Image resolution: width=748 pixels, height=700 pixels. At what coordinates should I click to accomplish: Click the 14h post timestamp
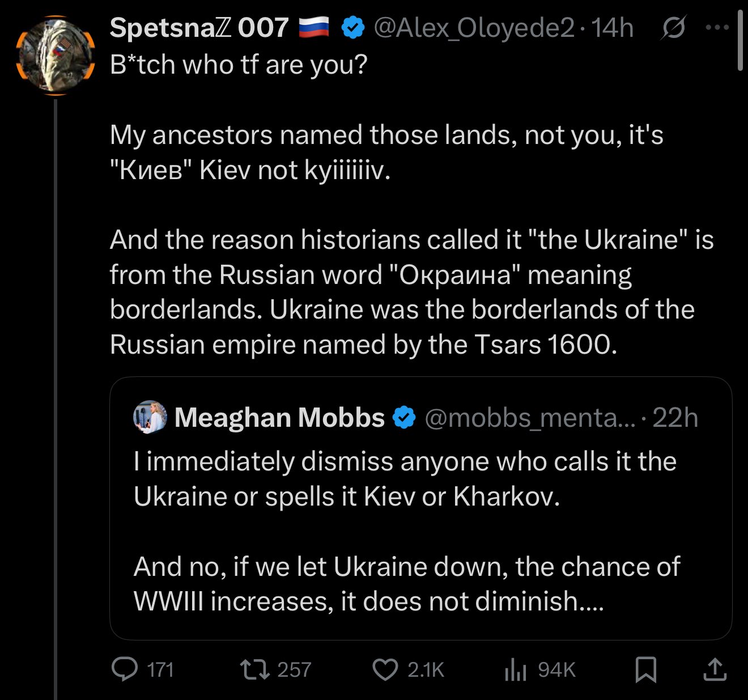(613, 28)
